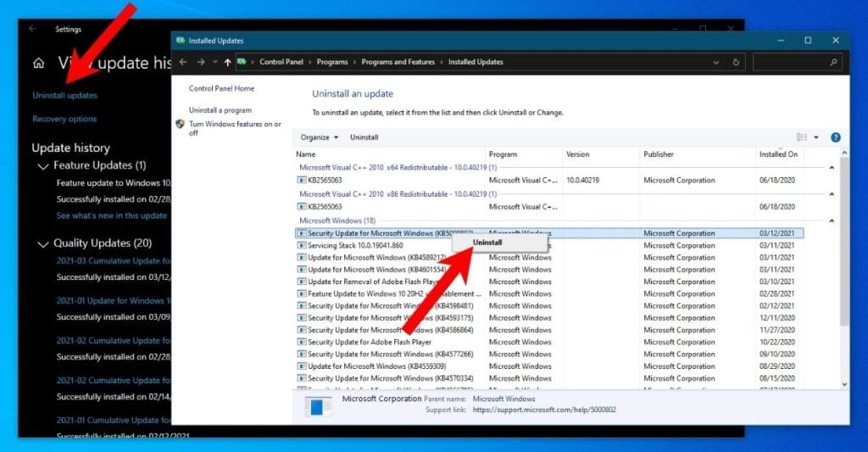The image size is (868, 452).
Task: Sort by the Installed On column header
Action: (x=778, y=154)
